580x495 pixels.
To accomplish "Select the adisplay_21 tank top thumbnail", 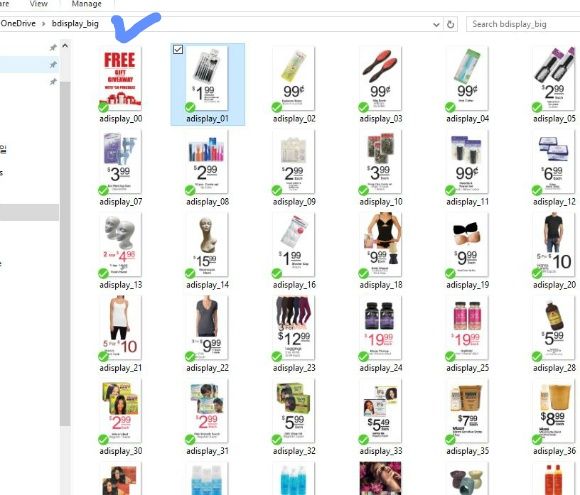I will 120,327.
